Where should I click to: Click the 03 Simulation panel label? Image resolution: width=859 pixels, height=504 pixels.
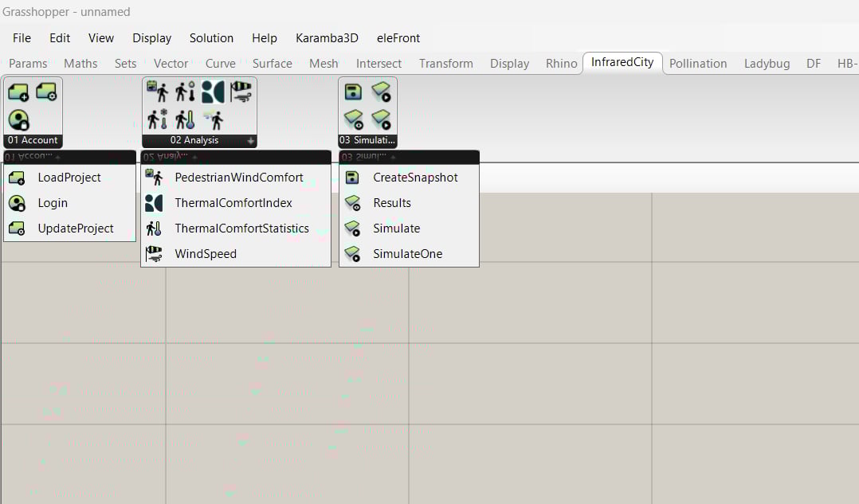click(367, 140)
